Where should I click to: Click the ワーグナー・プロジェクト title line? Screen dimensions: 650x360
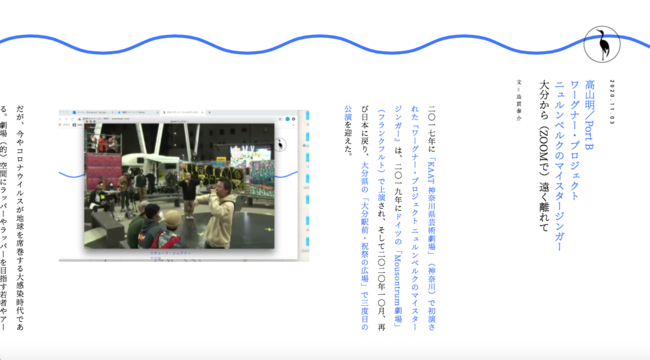click(x=574, y=141)
